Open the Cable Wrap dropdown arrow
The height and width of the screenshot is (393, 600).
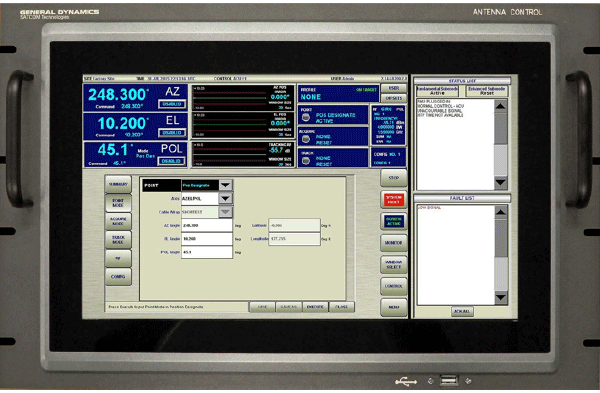(225, 212)
